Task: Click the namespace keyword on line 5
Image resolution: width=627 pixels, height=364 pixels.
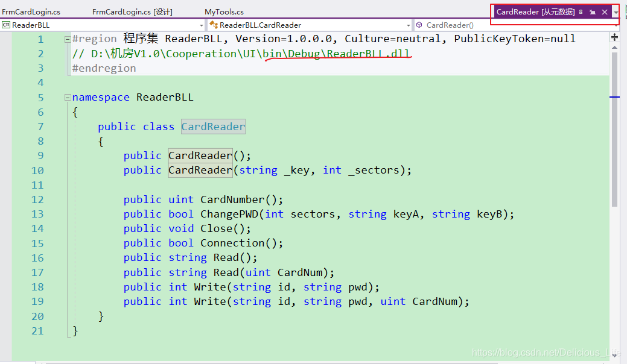Action: click(x=101, y=98)
